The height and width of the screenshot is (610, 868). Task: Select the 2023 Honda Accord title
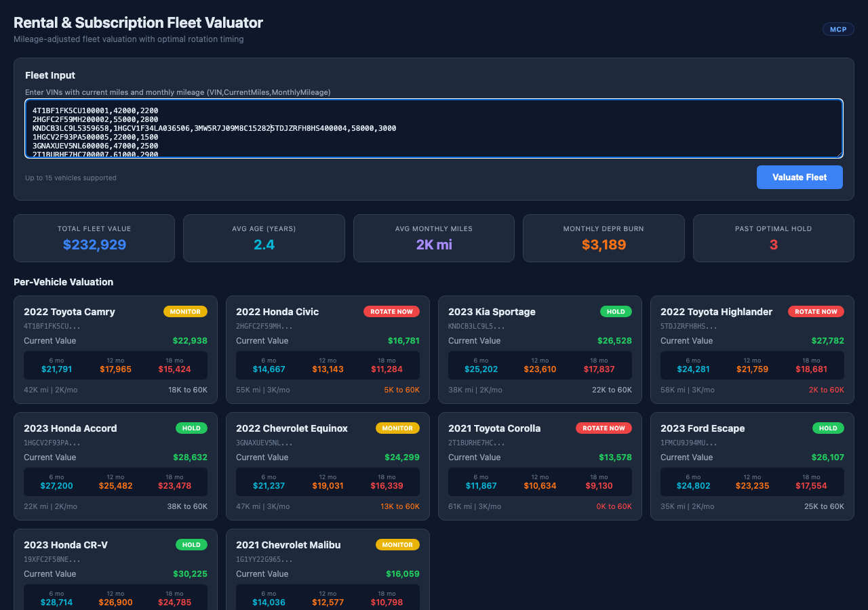(71, 428)
